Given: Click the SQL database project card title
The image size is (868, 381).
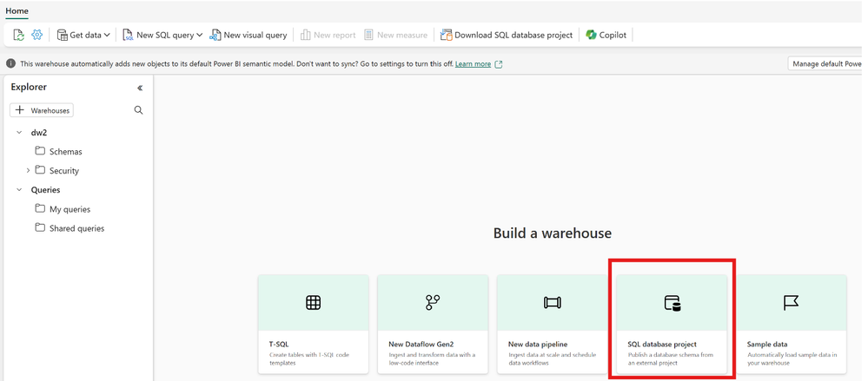Looking at the screenshot, I should click(662, 344).
